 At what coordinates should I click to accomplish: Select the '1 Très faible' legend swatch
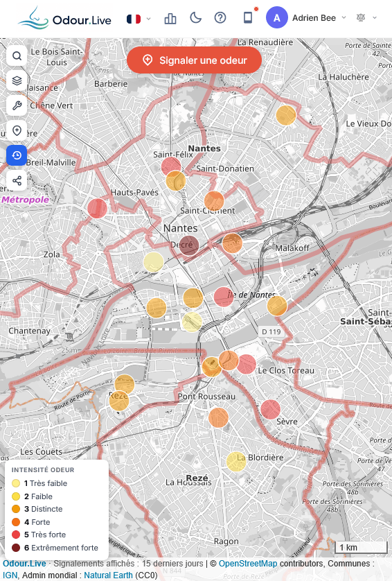tap(16, 483)
